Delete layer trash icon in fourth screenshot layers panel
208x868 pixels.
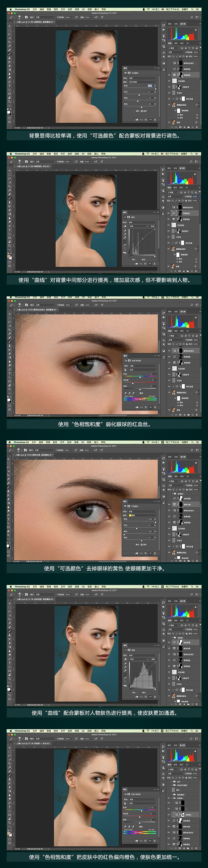tap(197, 561)
